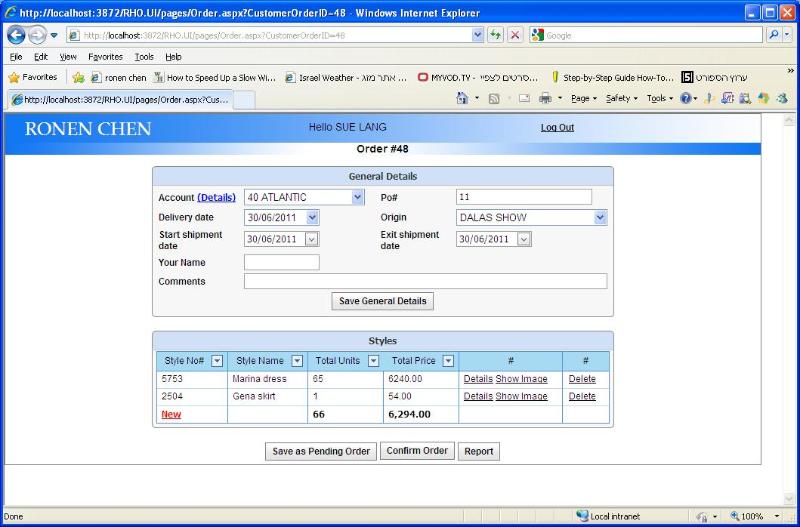This screenshot has height=527, width=800.
Task: Click the vertical scrollbar down arrow
Action: (789, 498)
